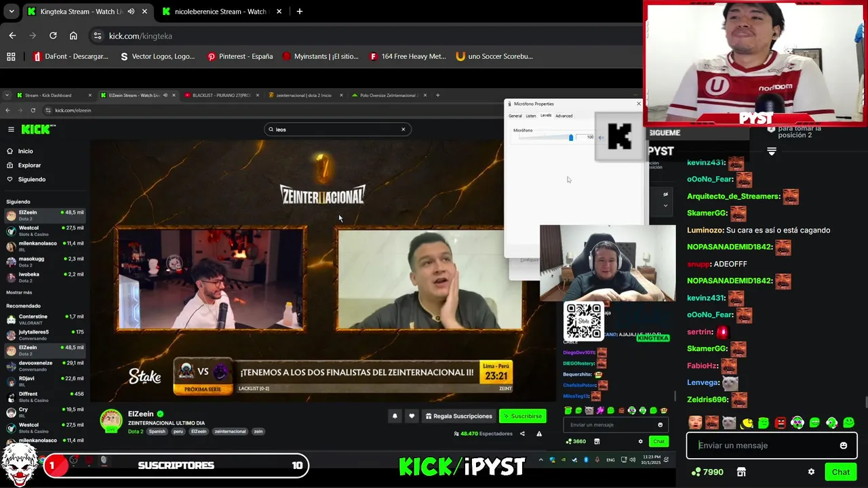Select the Spanish tag under stream title

[x=157, y=432]
